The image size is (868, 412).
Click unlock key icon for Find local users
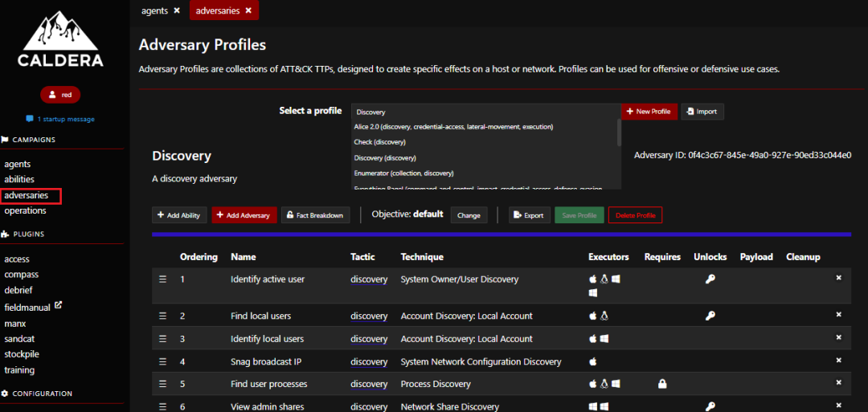pos(710,316)
